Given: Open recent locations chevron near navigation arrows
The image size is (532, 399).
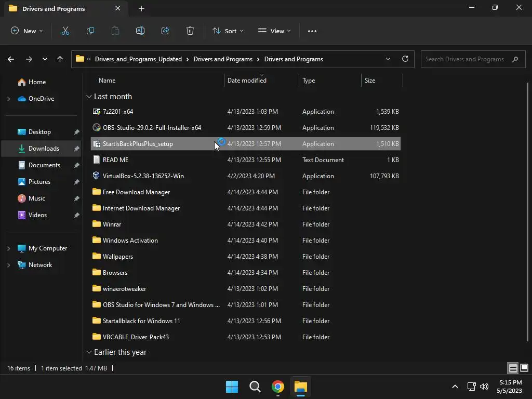Looking at the screenshot, I should click(x=45, y=59).
